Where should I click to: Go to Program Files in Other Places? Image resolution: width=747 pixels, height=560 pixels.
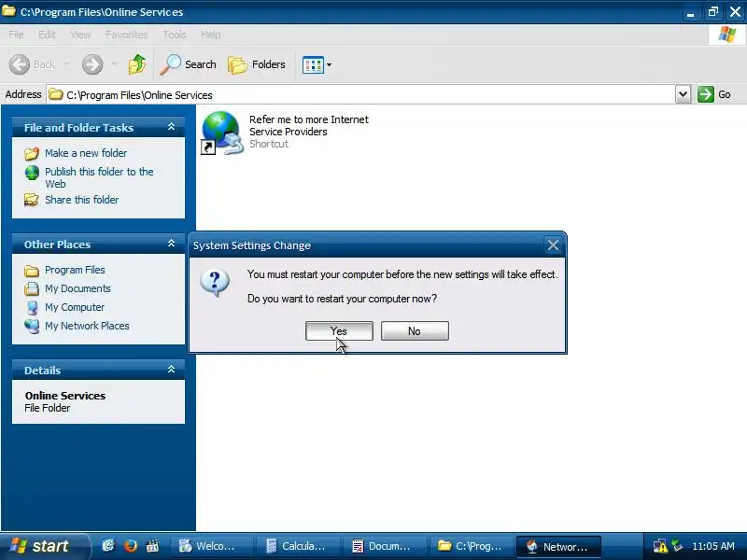pyautogui.click(x=75, y=270)
